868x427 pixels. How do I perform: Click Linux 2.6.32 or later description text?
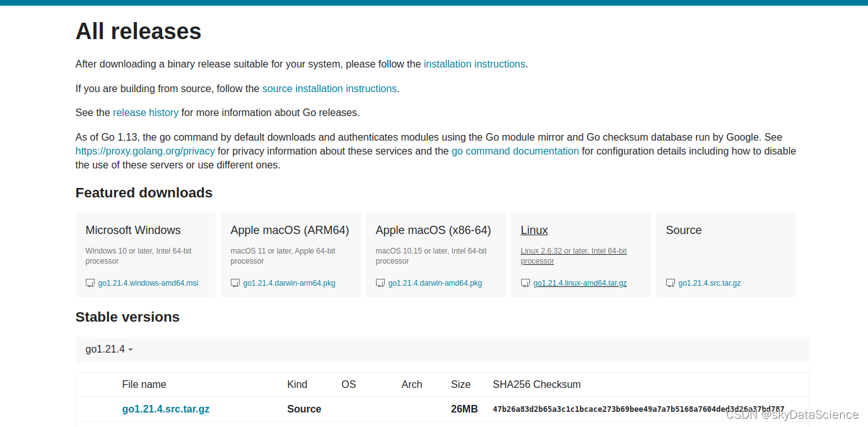[574, 255]
